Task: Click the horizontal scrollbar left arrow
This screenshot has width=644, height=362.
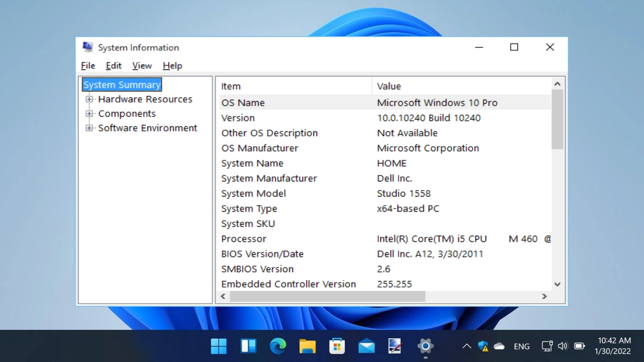Action: (x=223, y=297)
